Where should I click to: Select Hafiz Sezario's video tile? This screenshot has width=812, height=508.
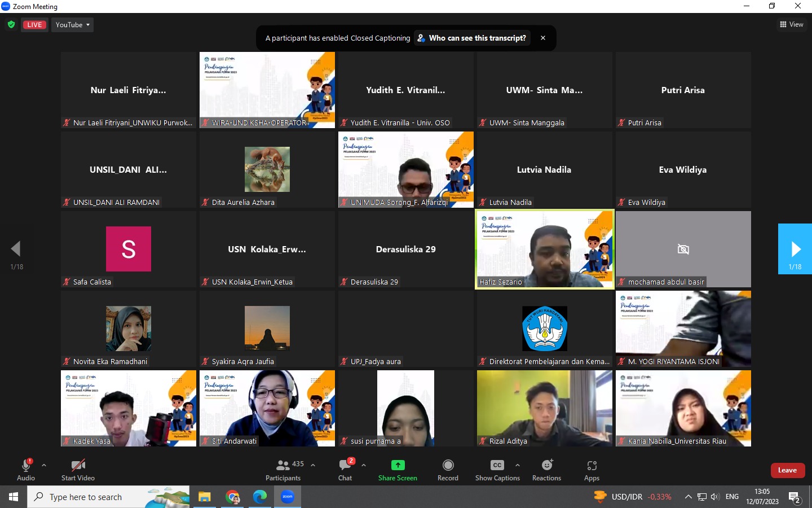545,249
